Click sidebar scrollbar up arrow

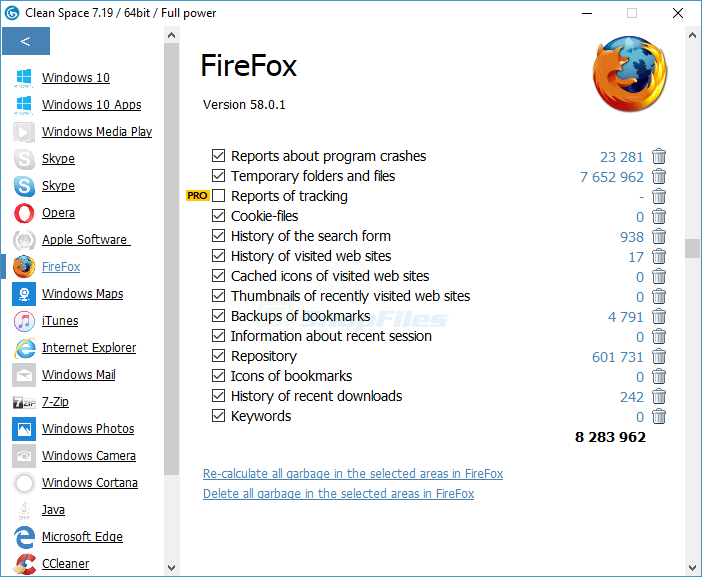171,35
